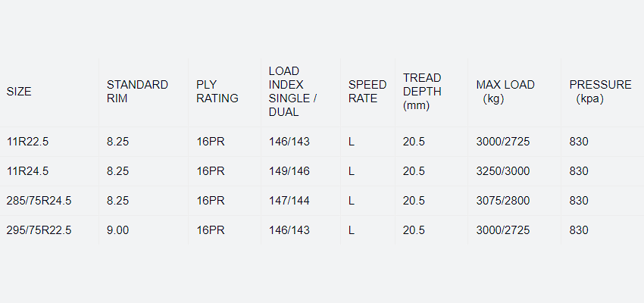The width and height of the screenshot is (644, 303).
Task: Click load index value 149/146
Action: 289,171
